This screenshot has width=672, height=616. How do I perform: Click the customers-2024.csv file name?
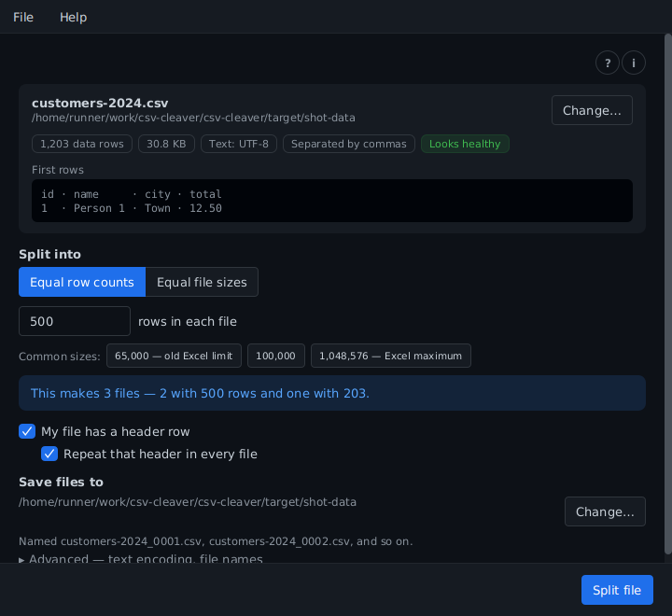point(100,104)
